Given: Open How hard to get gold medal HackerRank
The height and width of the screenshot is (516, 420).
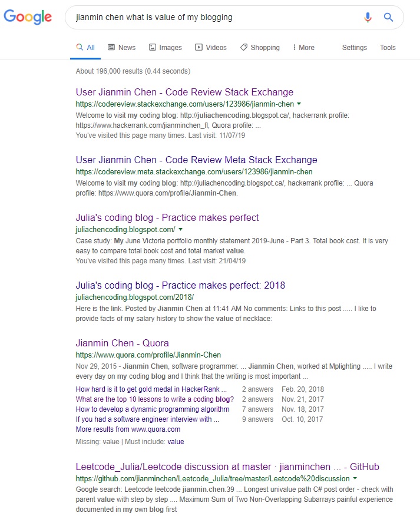Looking at the screenshot, I should tap(151, 389).
